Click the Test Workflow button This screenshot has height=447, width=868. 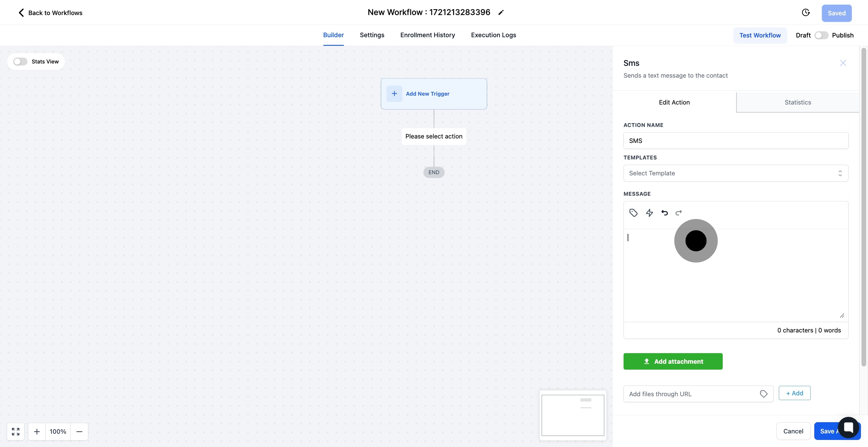760,35
